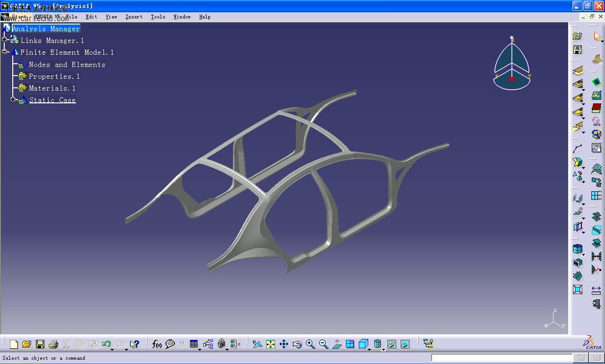Click the Measure Between ruler icon
The image size is (605, 364).
[x=596, y=289]
